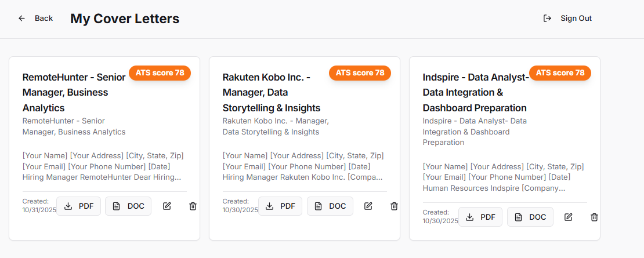Download RemoteHunter letter as DOC
The height and width of the screenshot is (258, 644).
click(128, 206)
